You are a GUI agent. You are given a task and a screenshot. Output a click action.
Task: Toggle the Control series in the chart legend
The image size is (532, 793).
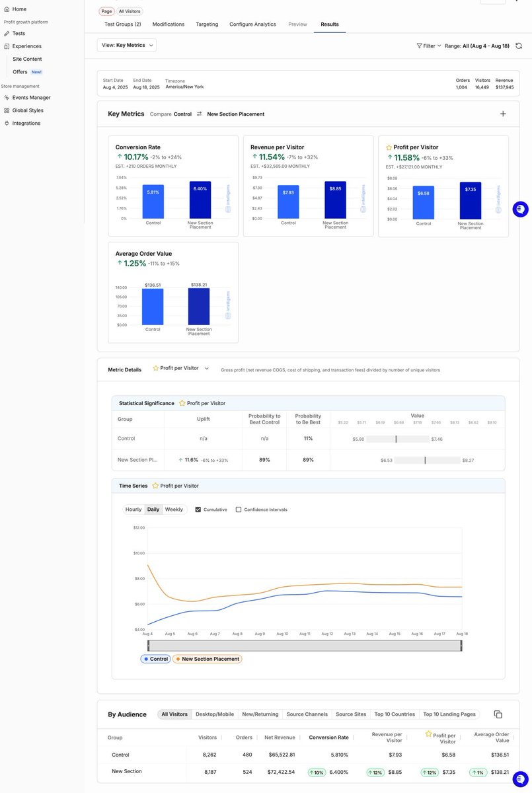point(155,659)
